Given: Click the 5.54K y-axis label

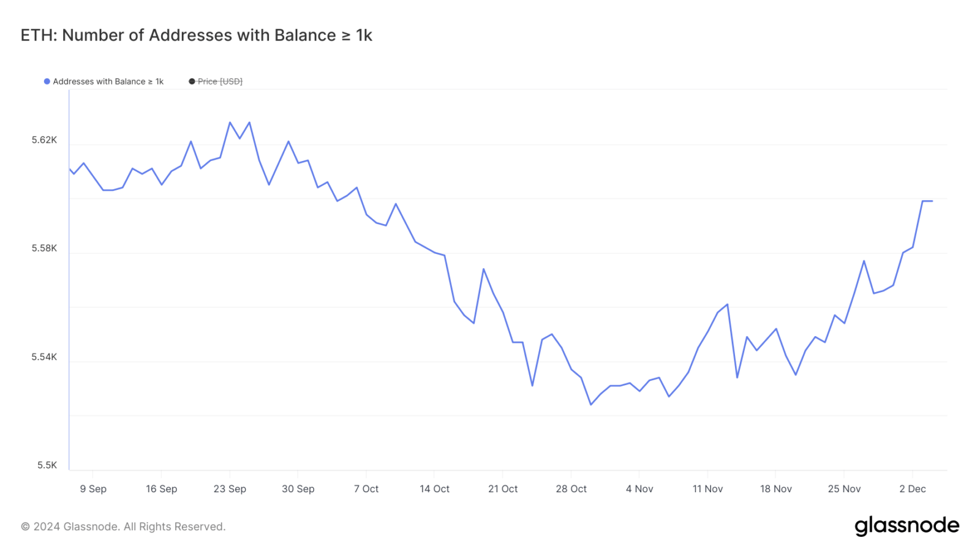Looking at the screenshot, I should tap(44, 357).
